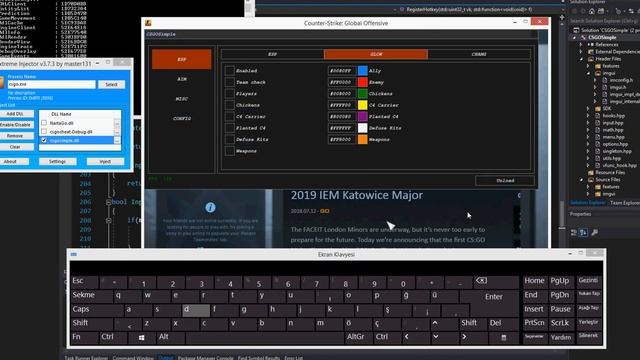This screenshot has height=360, width=640.
Task: Click the Windows key on on-screen keyboard
Action: coord(141,337)
